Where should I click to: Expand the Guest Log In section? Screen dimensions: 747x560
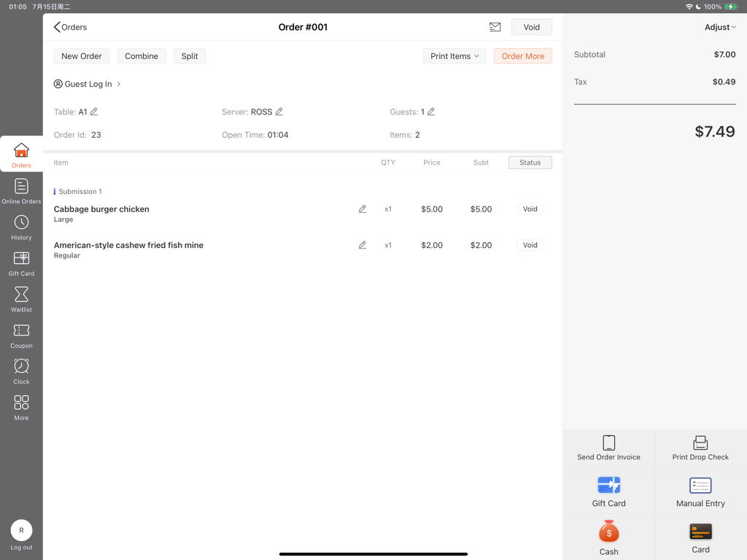coord(87,83)
